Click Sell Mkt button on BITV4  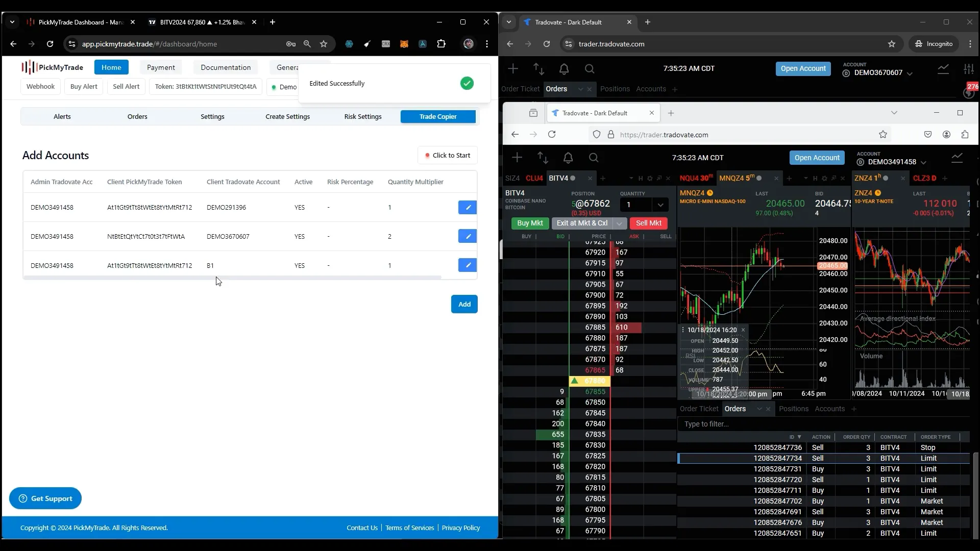[x=649, y=222]
